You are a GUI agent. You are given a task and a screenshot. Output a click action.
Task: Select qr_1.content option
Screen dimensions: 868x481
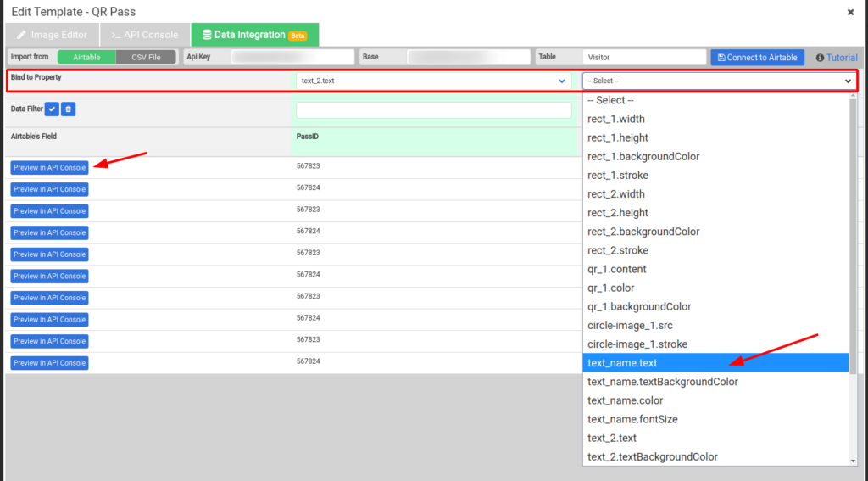[715, 270]
